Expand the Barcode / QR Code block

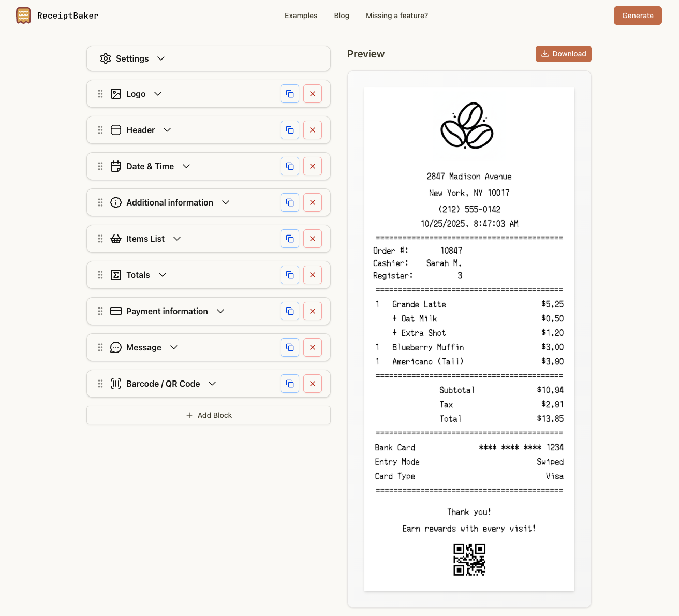pos(212,384)
